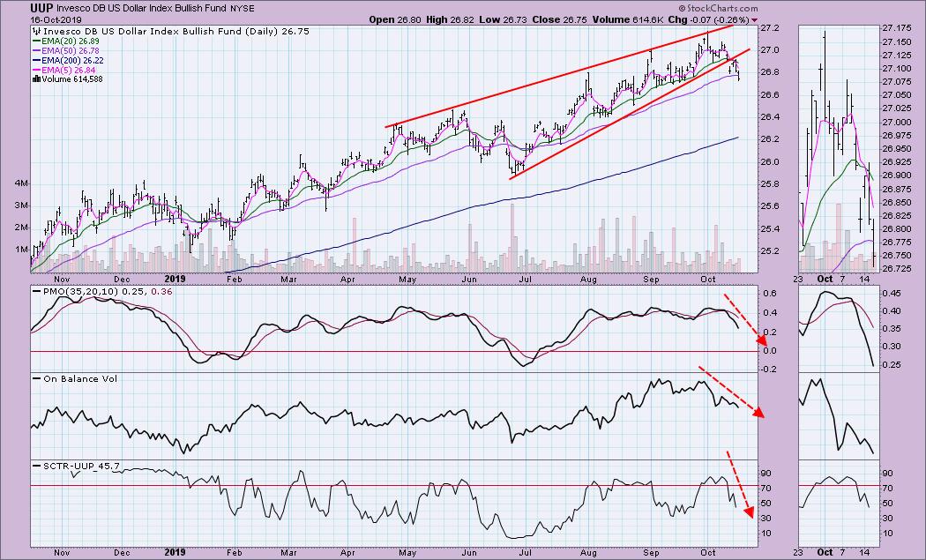Click the 4M volume axis label
Screen dimensions: 926x560
coord(22,183)
